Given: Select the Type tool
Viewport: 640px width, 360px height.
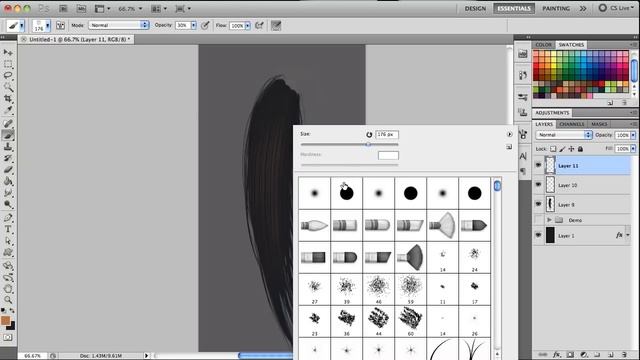Looking at the screenshot, I should [8, 229].
